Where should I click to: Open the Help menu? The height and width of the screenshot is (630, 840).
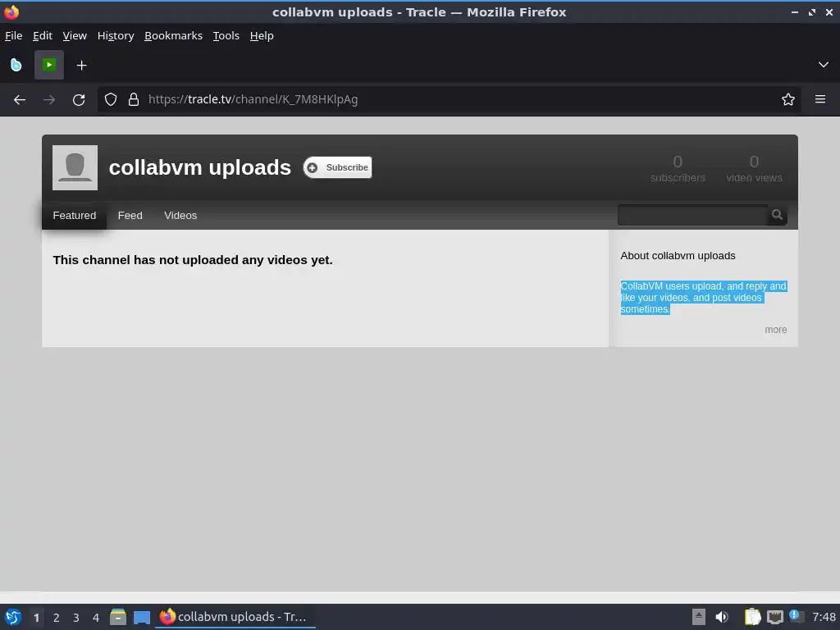(x=262, y=36)
